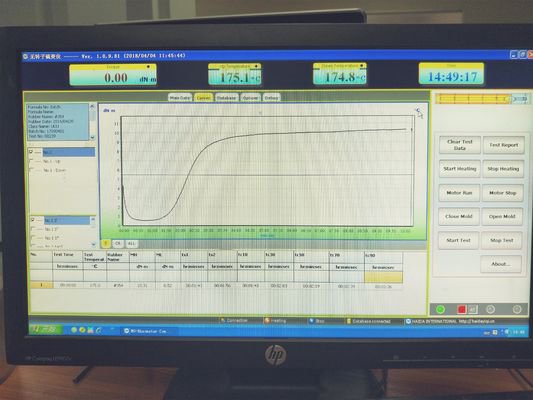
Task: Toggle the pin on the Torque display
Action: (x=148, y=67)
